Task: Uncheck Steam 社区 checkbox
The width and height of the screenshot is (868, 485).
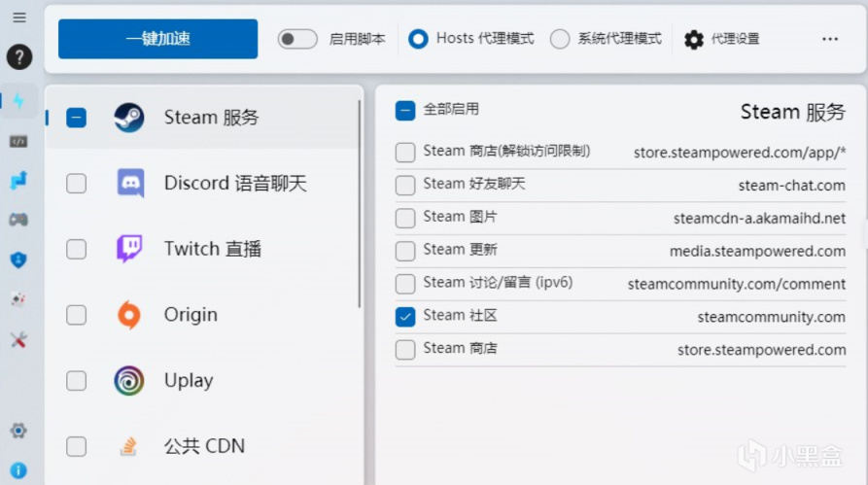Action: pyautogui.click(x=405, y=317)
